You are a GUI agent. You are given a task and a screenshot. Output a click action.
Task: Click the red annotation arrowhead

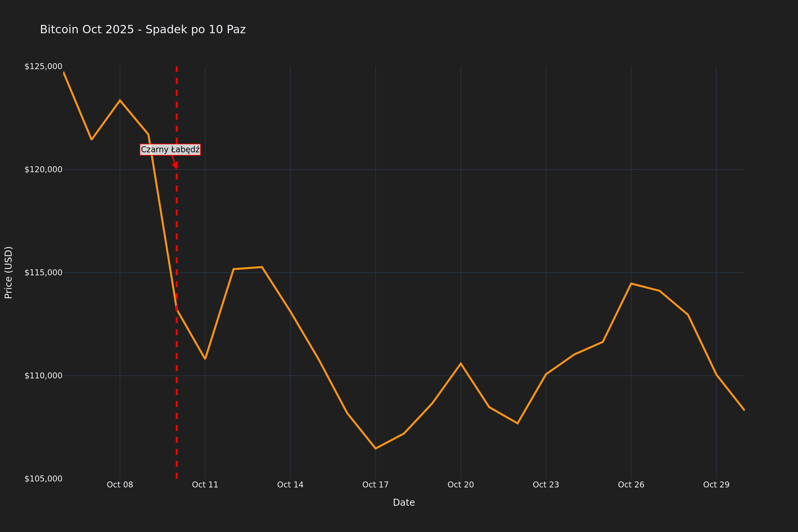tap(176, 166)
